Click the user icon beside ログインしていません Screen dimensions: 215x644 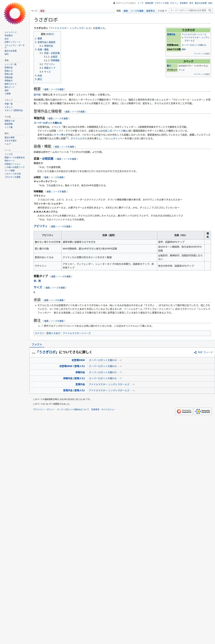point(114,3)
